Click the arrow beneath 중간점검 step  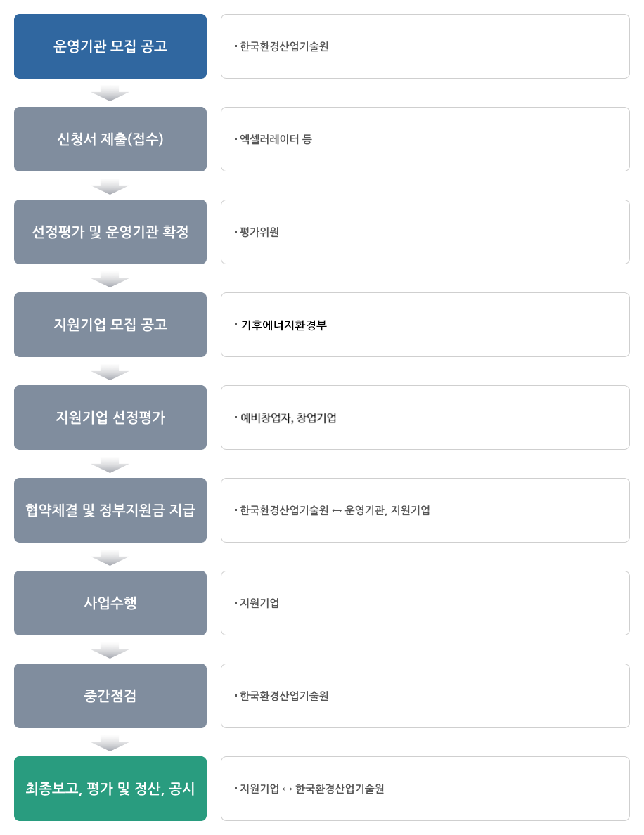[x=110, y=742]
